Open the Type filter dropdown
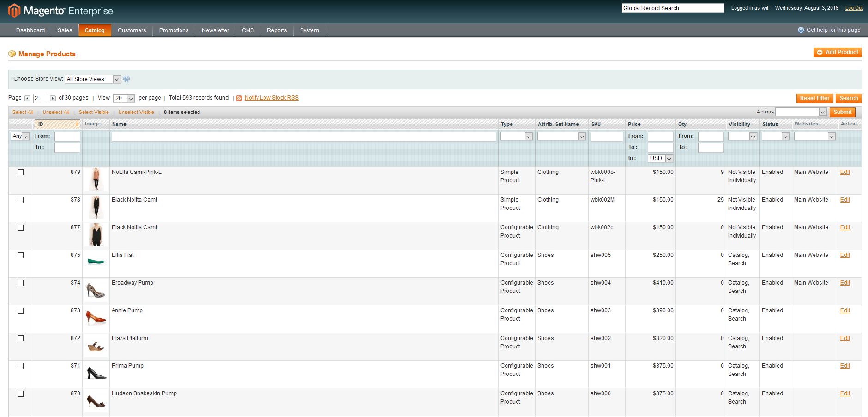The height and width of the screenshot is (417, 868). 517,137
